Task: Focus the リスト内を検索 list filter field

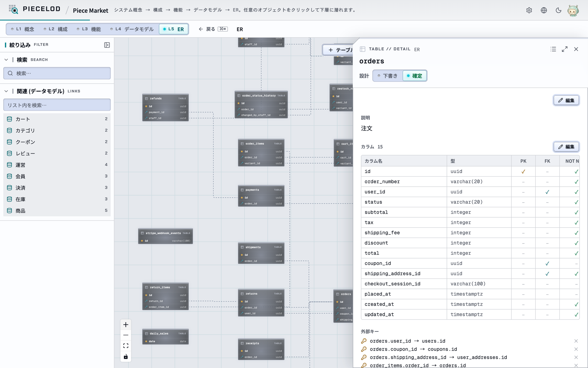Action: (x=57, y=105)
